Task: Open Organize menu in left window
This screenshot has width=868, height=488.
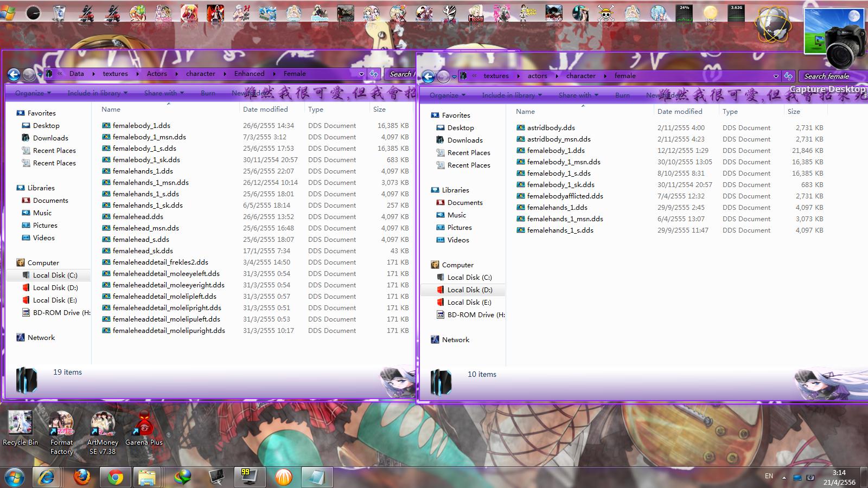Action: pos(33,93)
